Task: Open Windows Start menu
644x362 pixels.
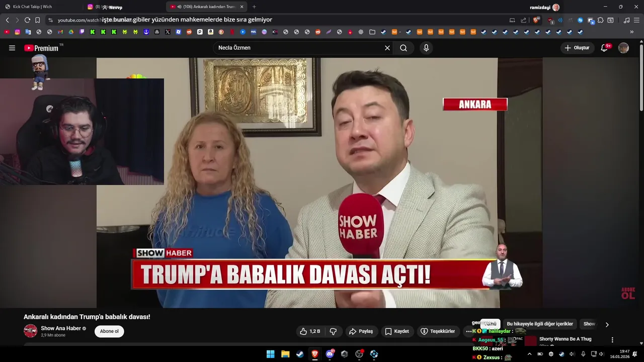Action: click(x=270, y=354)
